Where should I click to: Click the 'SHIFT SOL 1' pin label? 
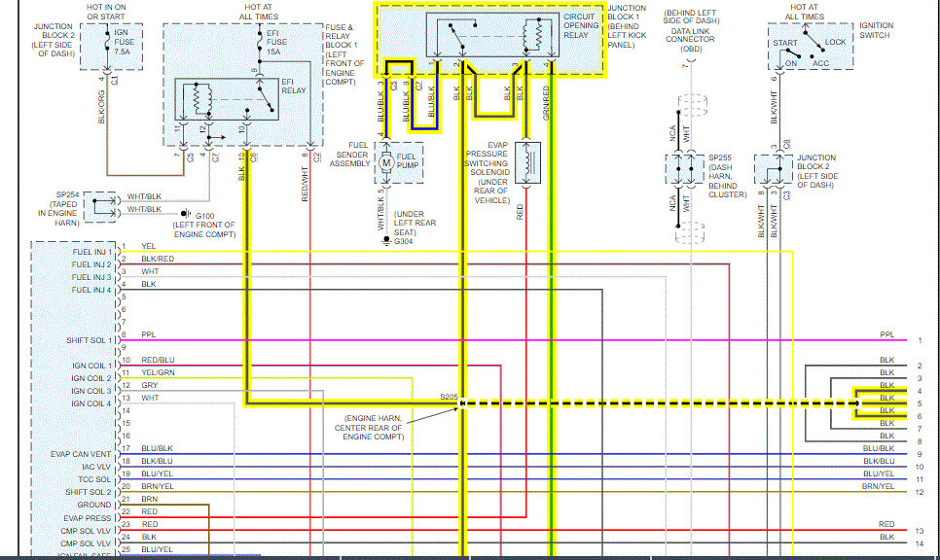(x=89, y=340)
